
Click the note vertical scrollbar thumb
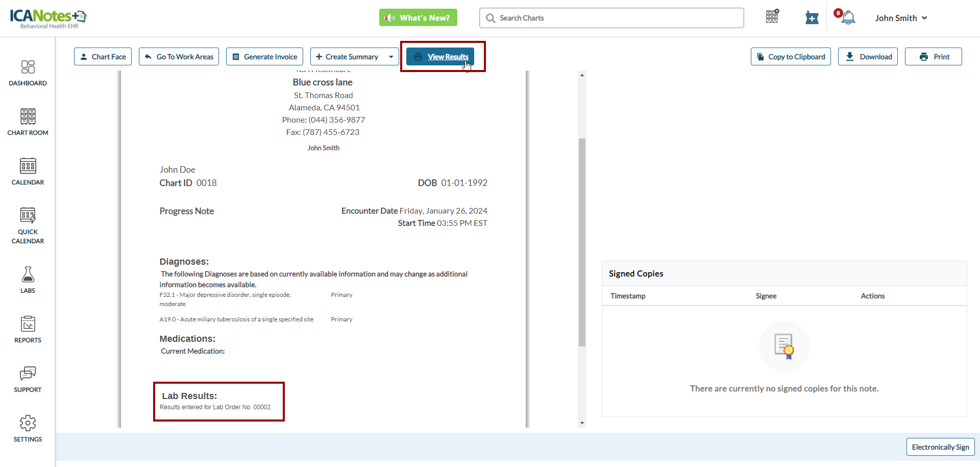pyautogui.click(x=582, y=242)
